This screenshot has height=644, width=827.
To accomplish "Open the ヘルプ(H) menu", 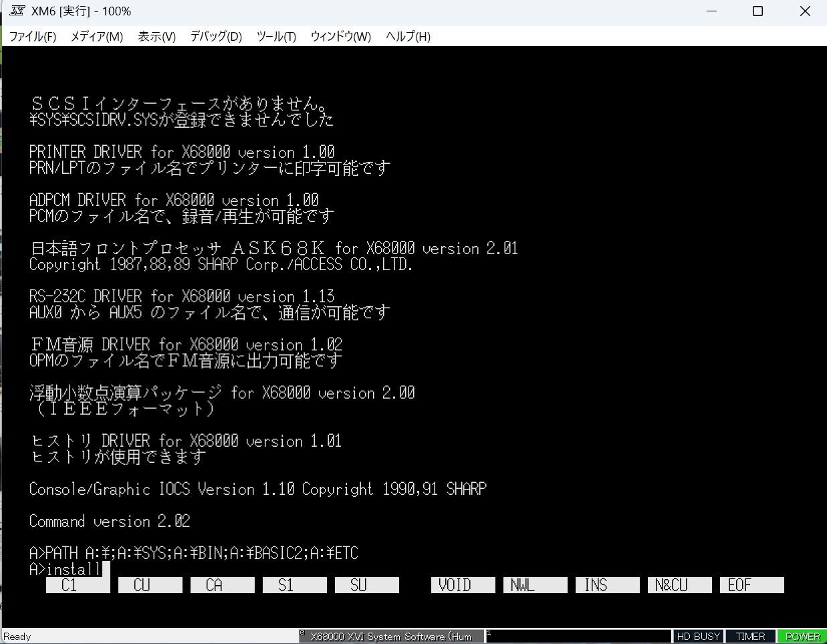I will (408, 37).
